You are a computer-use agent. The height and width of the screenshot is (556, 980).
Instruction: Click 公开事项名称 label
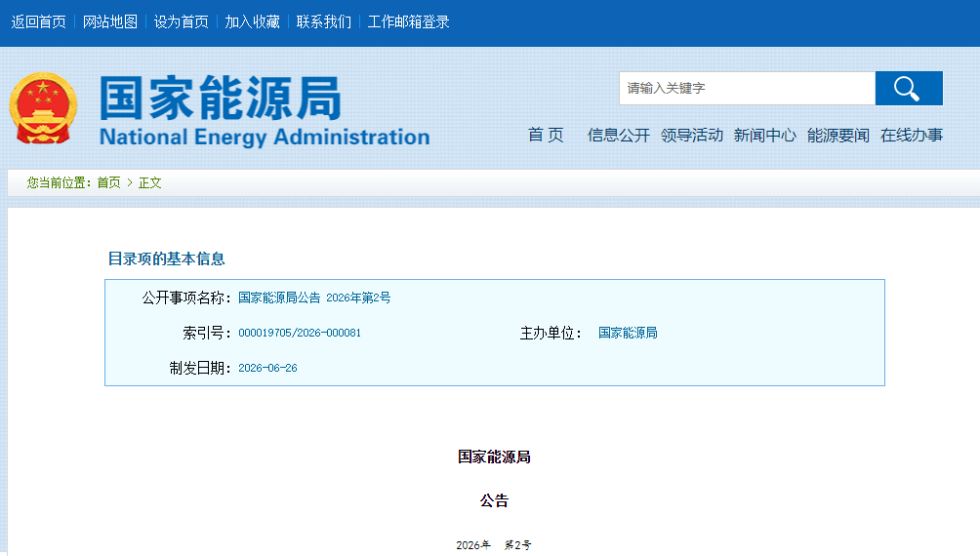point(186,298)
